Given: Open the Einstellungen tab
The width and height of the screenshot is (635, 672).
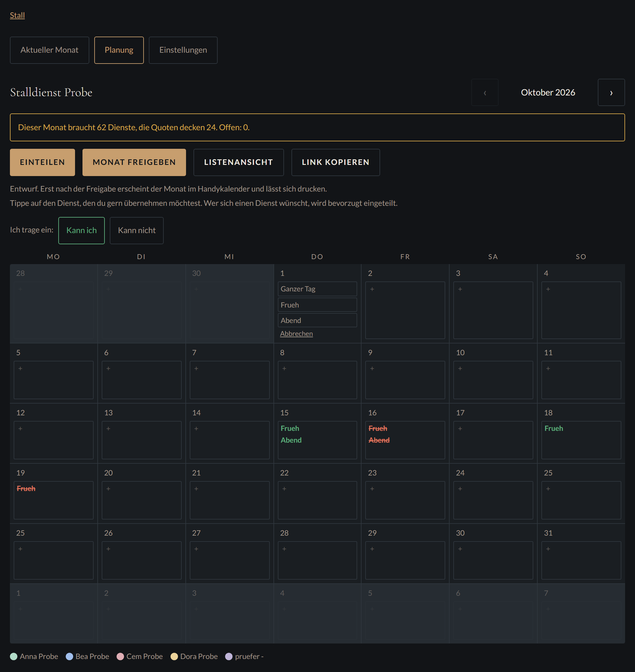Looking at the screenshot, I should pyautogui.click(x=183, y=50).
